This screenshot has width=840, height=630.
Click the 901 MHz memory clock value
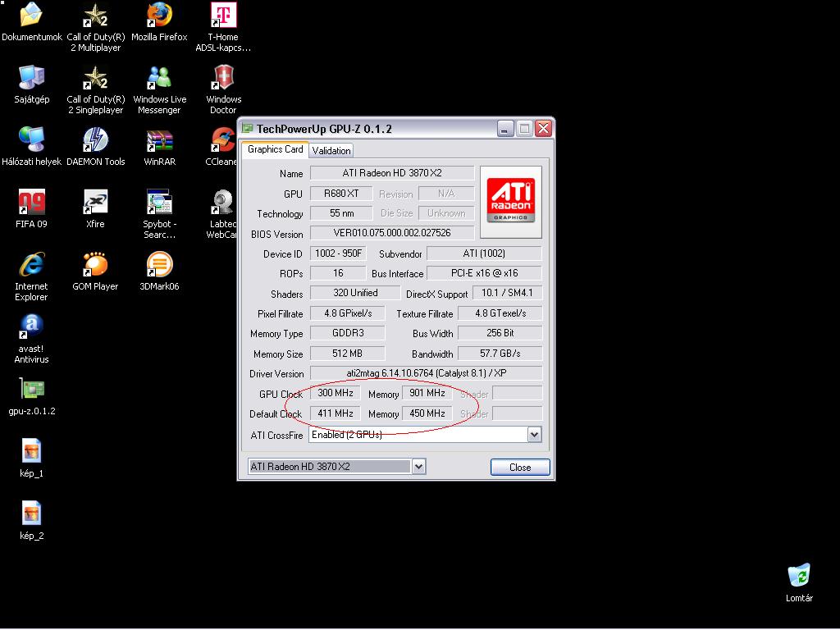coord(427,393)
